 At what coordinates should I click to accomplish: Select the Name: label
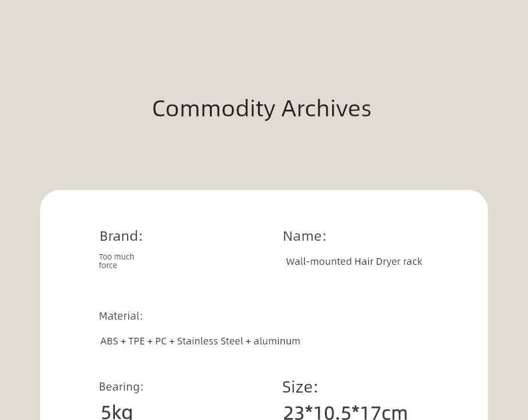point(304,236)
